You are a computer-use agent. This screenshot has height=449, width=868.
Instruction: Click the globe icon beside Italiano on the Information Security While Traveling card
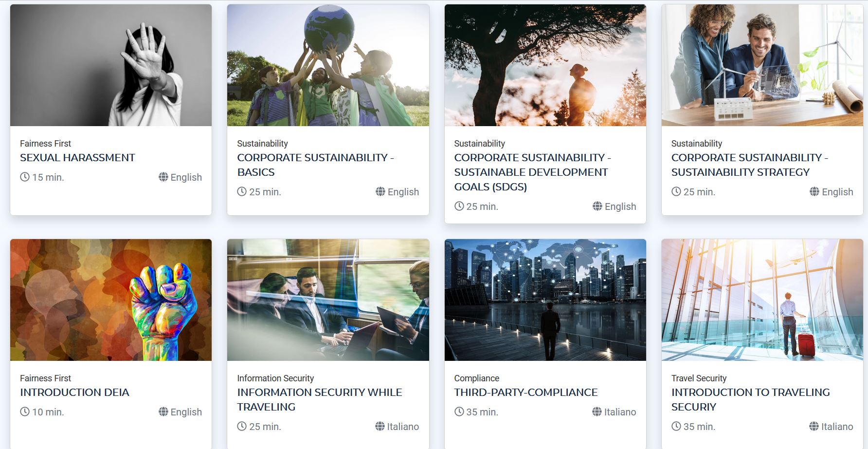380,426
